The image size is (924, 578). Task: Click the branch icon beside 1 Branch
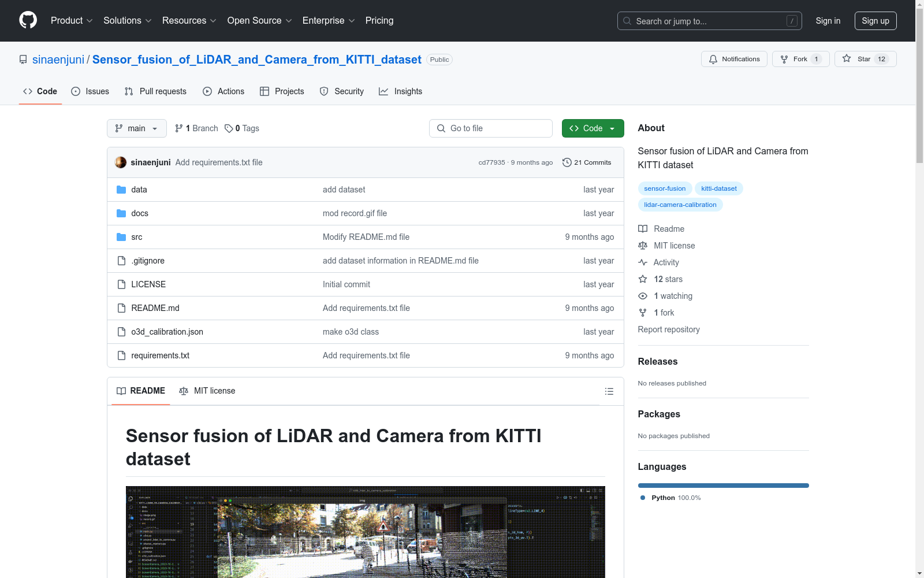(x=179, y=128)
